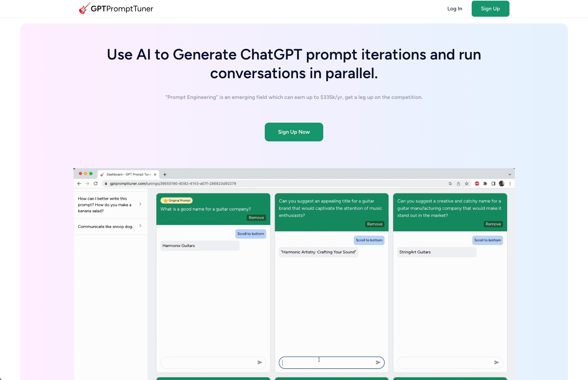Remove the 'creative and catchy name' prompt
The image size is (588, 380).
click(493, 224)
